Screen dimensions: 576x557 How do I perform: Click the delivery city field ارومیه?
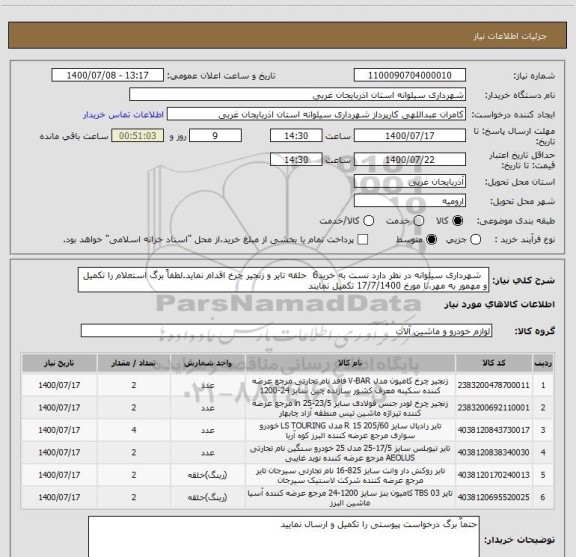click(x=410, y=201)
